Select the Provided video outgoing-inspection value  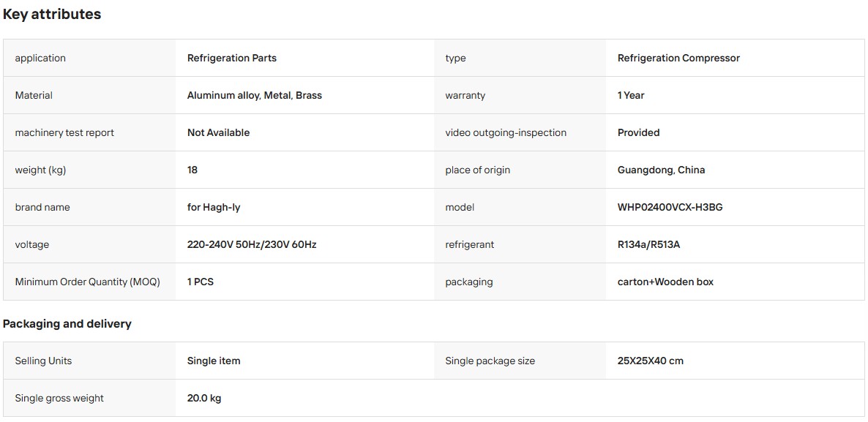[639, 132]
